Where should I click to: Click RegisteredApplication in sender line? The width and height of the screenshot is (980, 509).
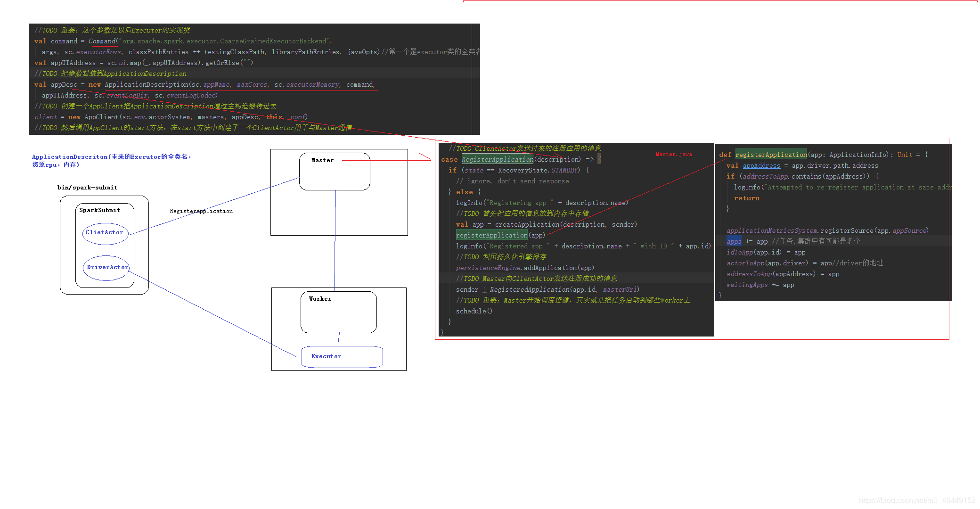(x=530, y=289)
